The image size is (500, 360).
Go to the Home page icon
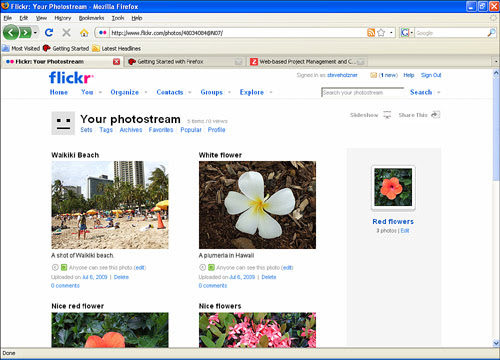coord(84,33)
